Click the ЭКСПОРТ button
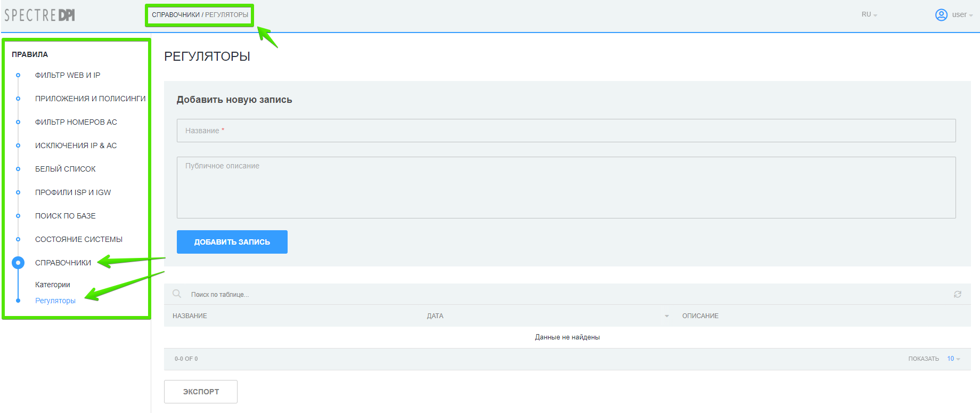980x413 pixels. pyautogui.click(x=201, y=392)
